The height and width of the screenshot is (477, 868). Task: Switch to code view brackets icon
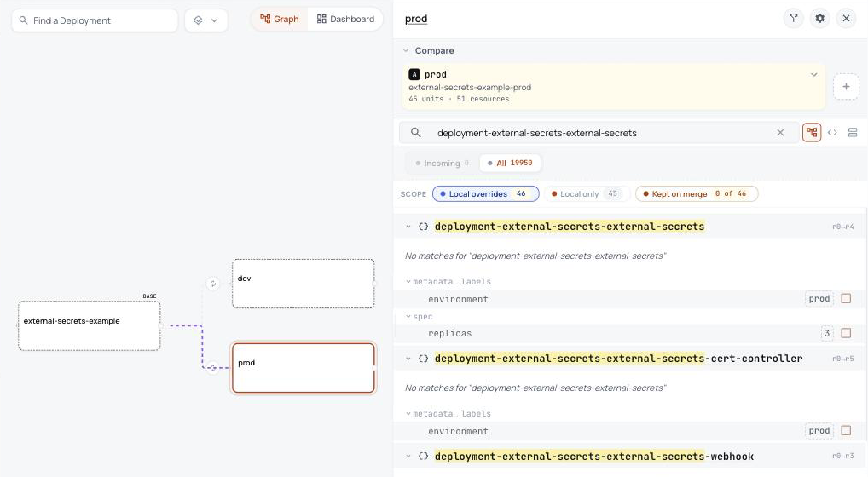coord(832,133)
